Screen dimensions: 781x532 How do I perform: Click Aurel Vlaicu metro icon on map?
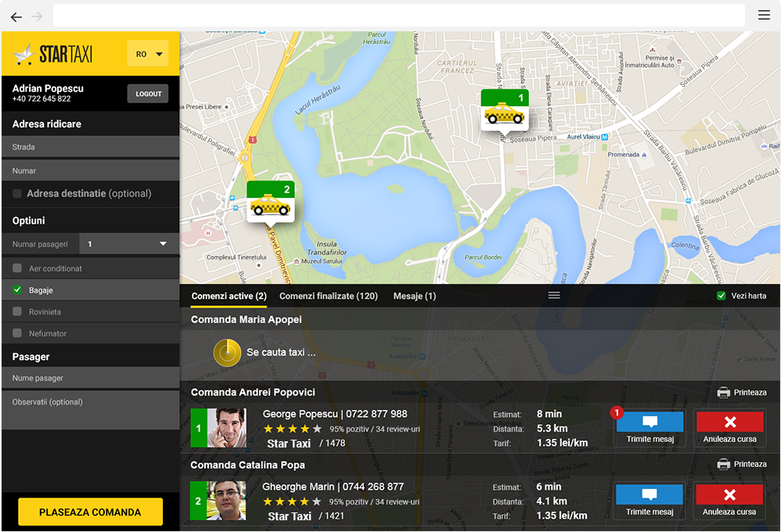[x=605, y=137]
